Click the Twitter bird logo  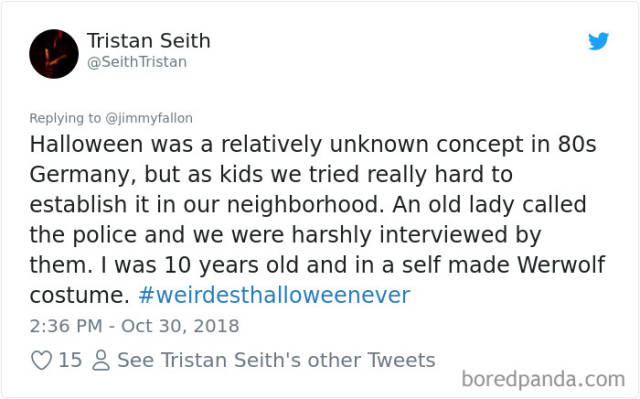click(x=598, y=41)
